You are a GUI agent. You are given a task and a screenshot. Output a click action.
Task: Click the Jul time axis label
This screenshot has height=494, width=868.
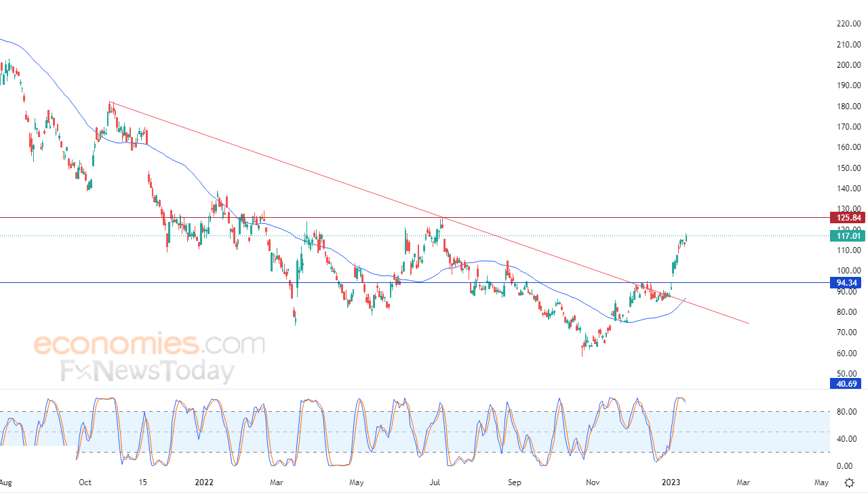(x=435, y=483)
